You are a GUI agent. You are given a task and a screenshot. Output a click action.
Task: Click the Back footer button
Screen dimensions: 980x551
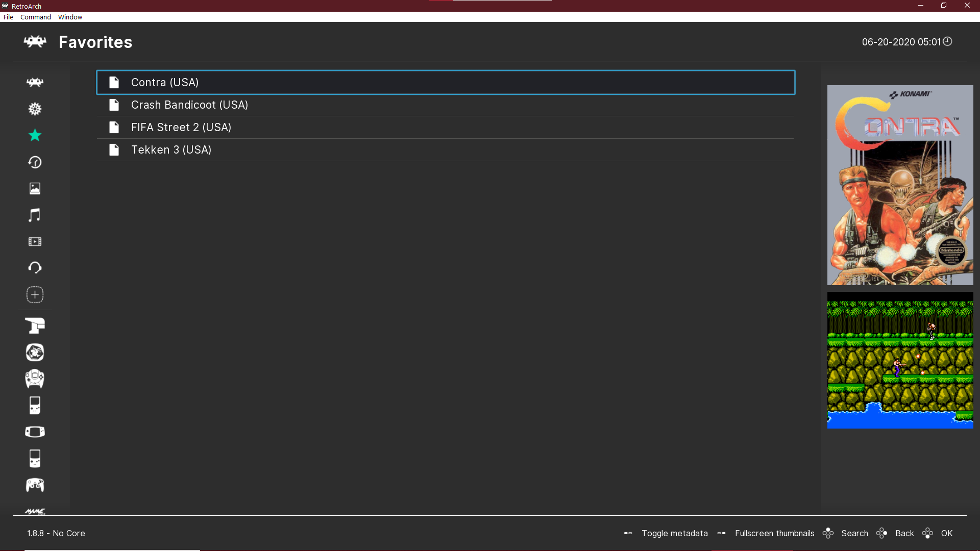904,533
